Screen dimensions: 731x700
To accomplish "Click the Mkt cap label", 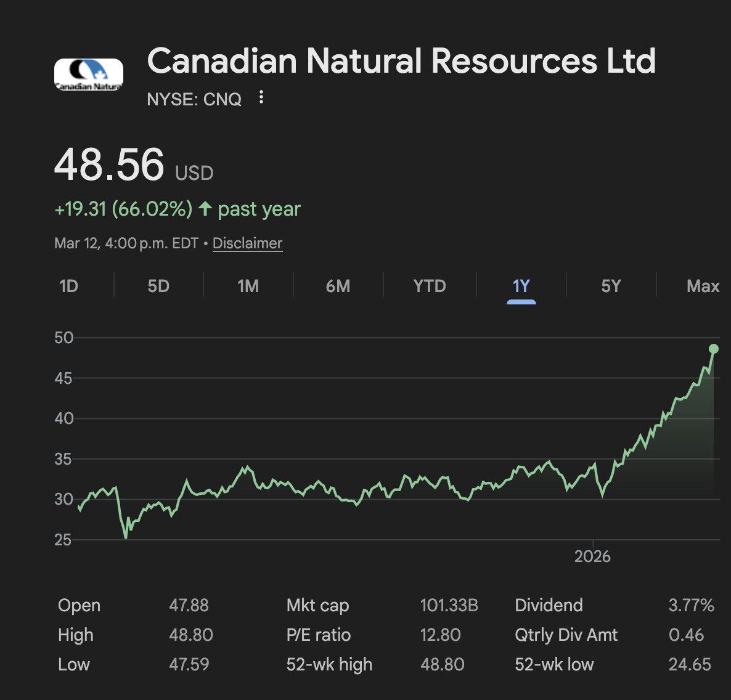I will coord(317,605).
